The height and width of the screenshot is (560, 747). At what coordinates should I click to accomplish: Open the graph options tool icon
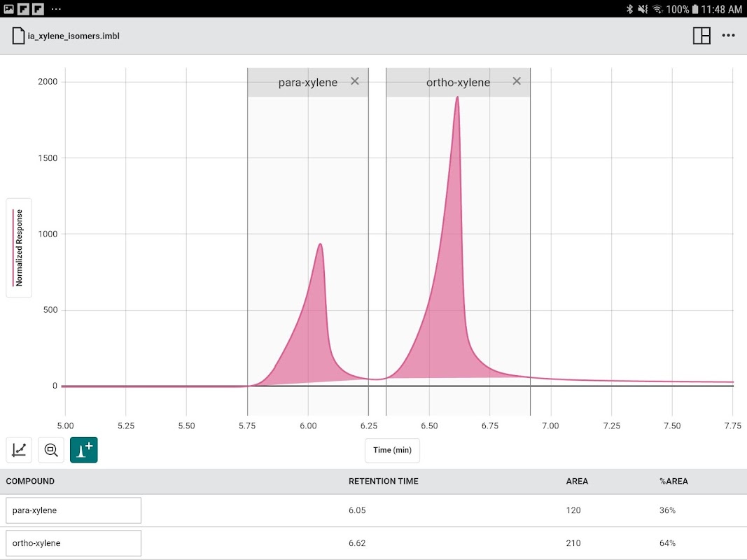tap(19, 449)
